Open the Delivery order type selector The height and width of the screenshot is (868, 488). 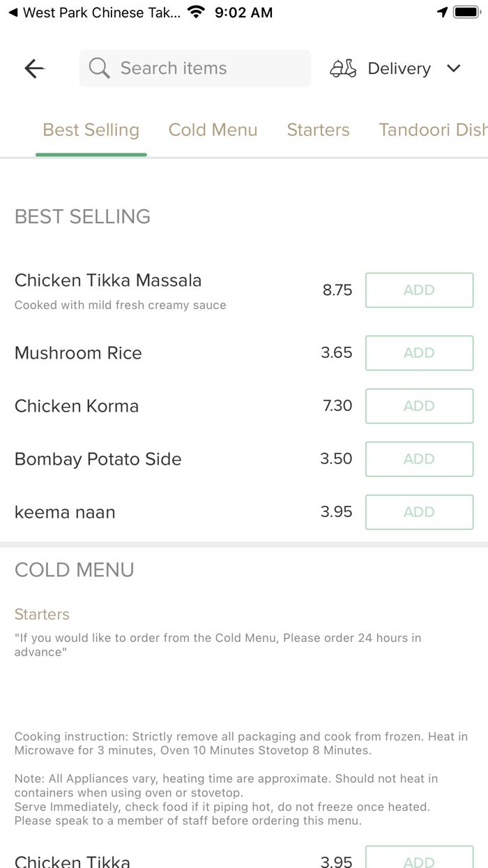(x=399, y=68)
